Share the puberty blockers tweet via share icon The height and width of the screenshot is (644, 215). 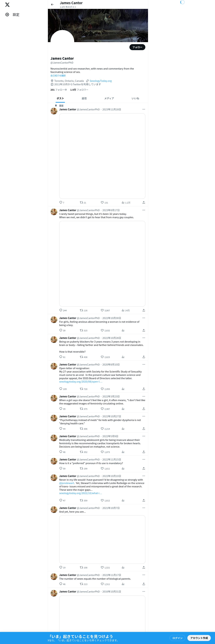point(144,357)
